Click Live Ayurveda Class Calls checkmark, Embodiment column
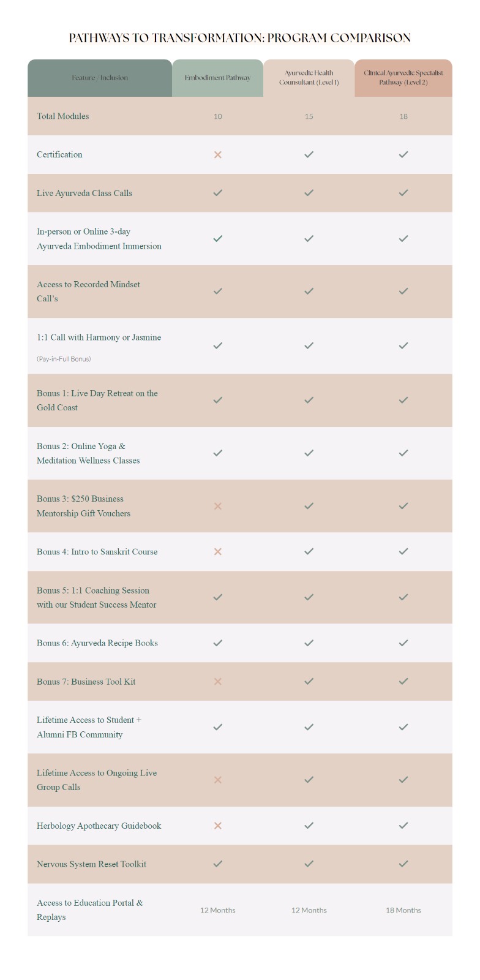Image resolution: width=480 pixels, height=980 pixels. [x=217, y=193]
